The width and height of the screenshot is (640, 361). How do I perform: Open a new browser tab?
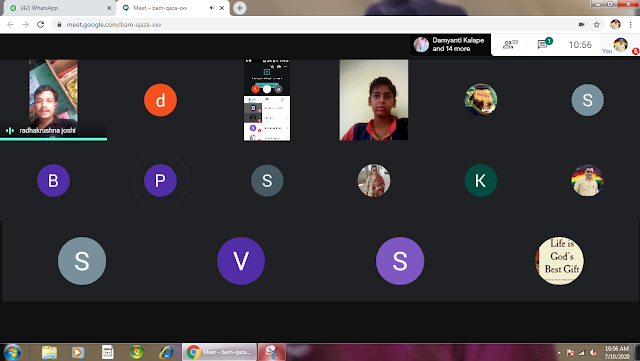(x=240, y=8)
